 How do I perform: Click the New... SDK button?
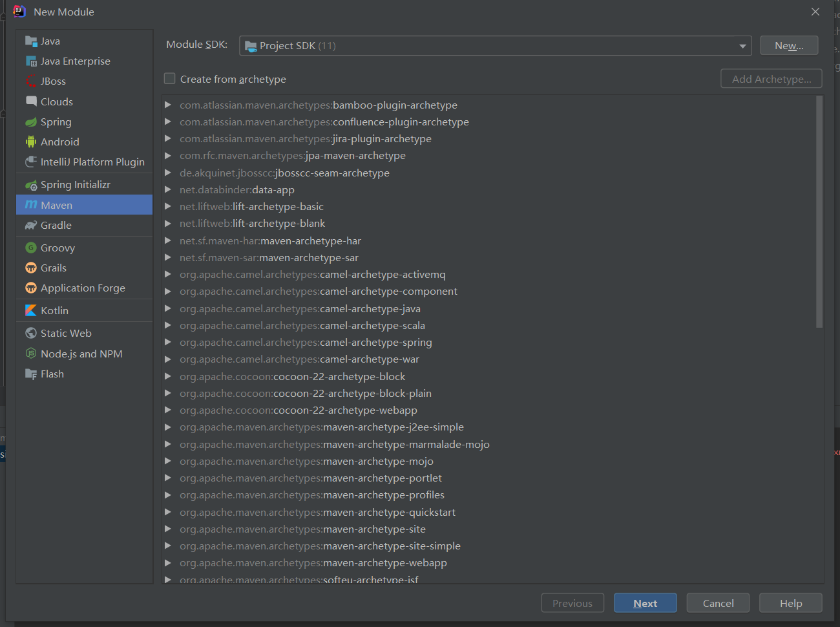coord(788,46)
